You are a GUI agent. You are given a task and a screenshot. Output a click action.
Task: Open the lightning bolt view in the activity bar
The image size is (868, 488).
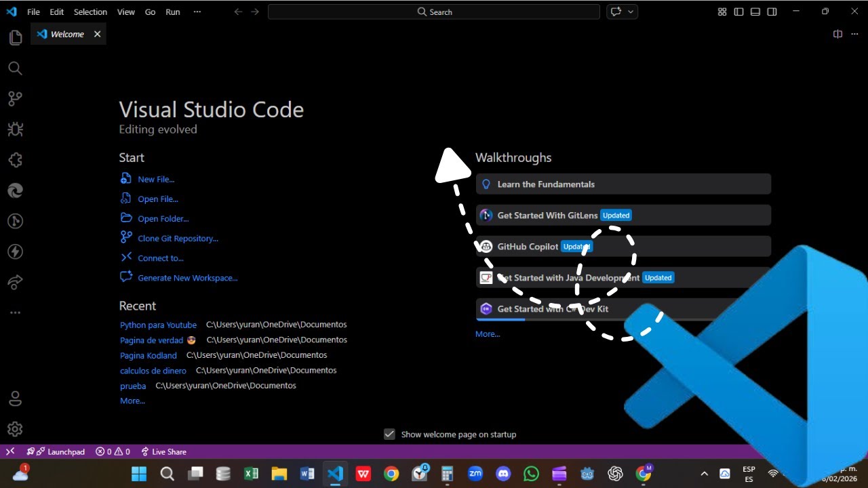15,251
